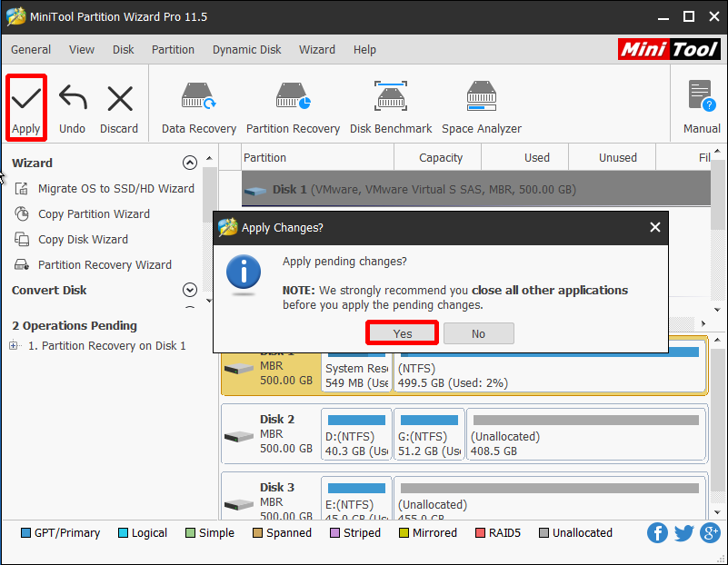Click the Apply checkmark icon
728x565 pixels.
coord(26,98)
